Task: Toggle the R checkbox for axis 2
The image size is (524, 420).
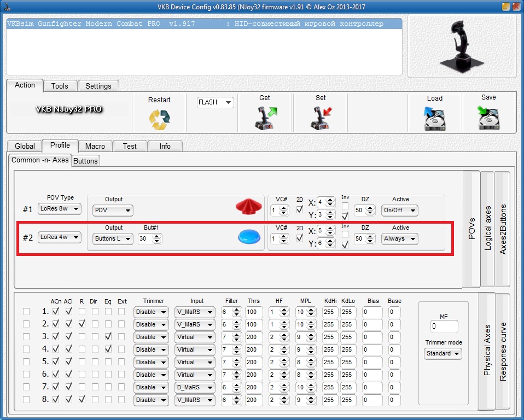Action: [x=81, y=324]
